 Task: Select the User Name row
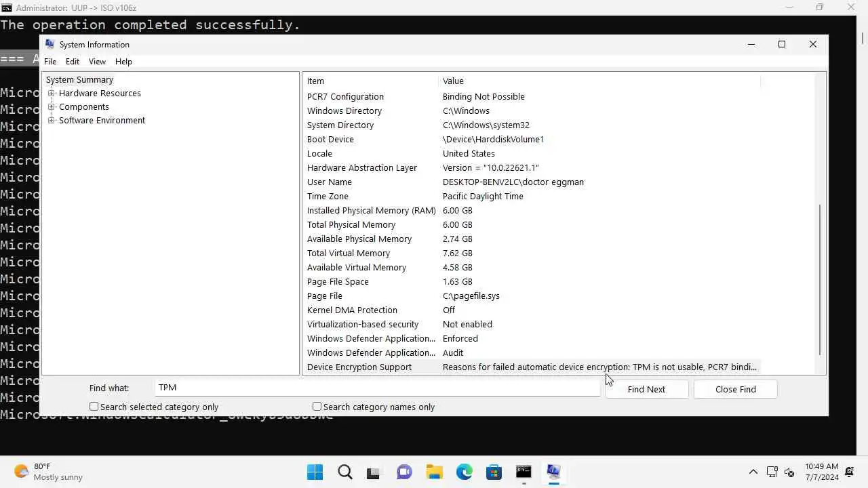[532, 182]
